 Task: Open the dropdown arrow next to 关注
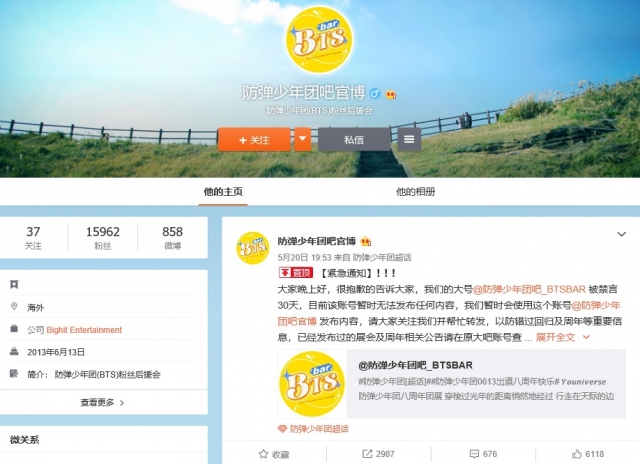tap(302, 140)
